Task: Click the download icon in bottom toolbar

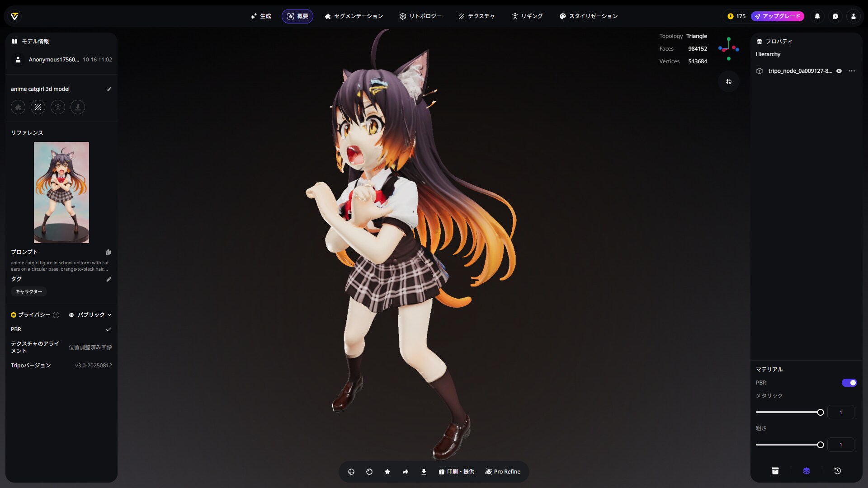Action: coord(424,471)
